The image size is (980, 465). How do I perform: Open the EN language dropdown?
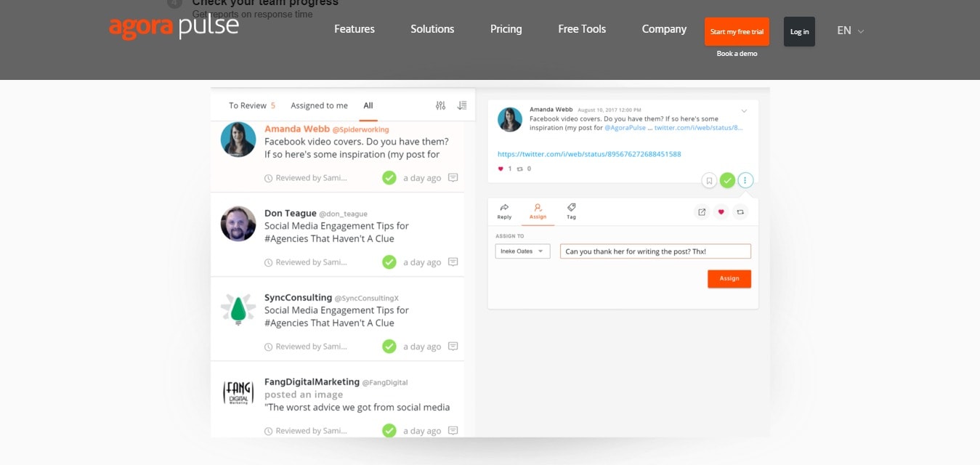(850, 31)
